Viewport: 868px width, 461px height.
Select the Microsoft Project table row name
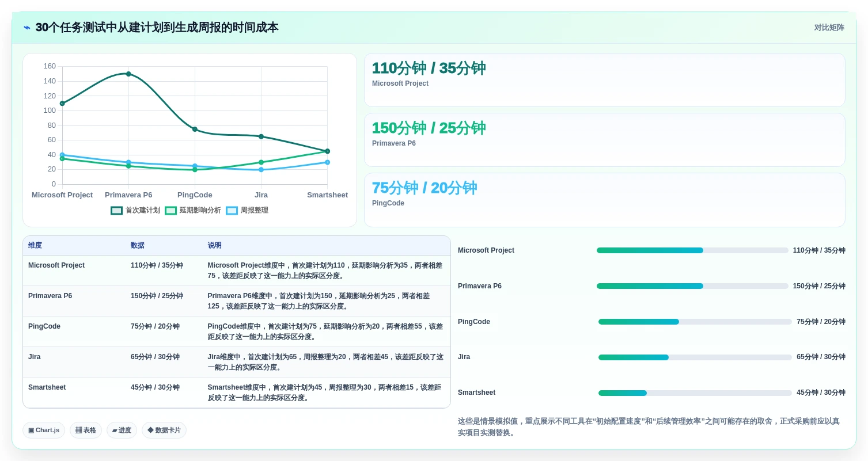[x=56, y=265]
